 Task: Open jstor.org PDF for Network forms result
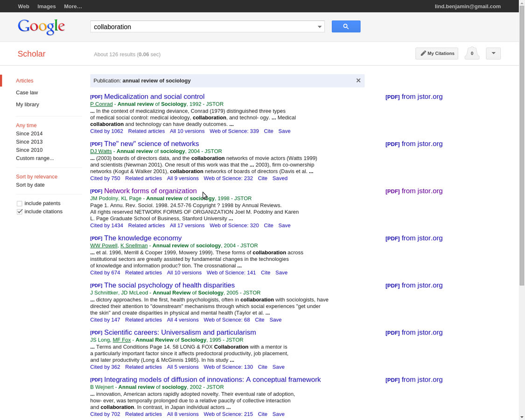pyautogui.click(x=414, y=191)
